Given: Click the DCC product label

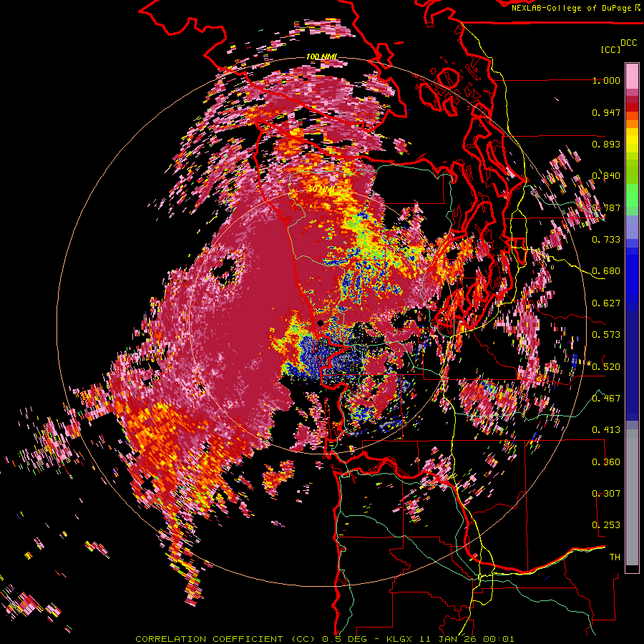Looking at the screenshot, I should pyautogui.click(x=628, y=43).
